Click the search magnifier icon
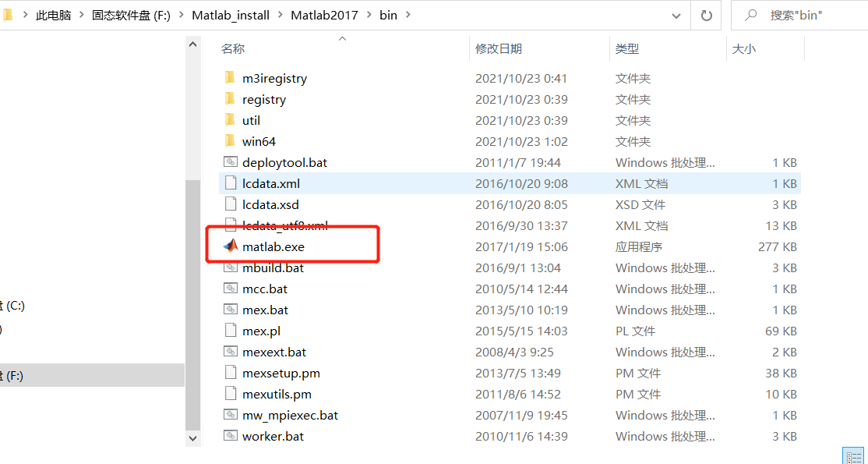Screen dimensions: 868x464 (x=750, y=15)
